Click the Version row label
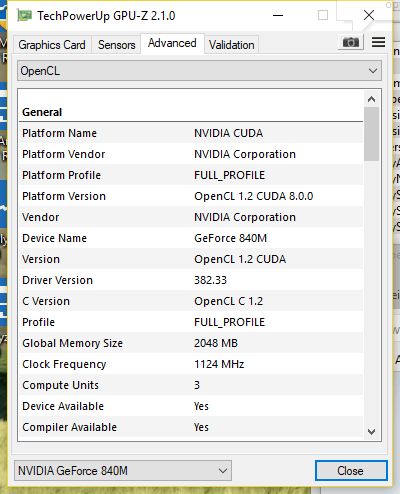Viewport: 400px width, 494px height. pos(41,259)
